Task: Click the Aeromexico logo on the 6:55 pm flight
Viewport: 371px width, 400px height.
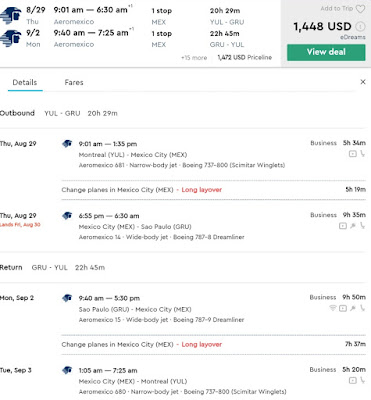Action: [67, 216]
